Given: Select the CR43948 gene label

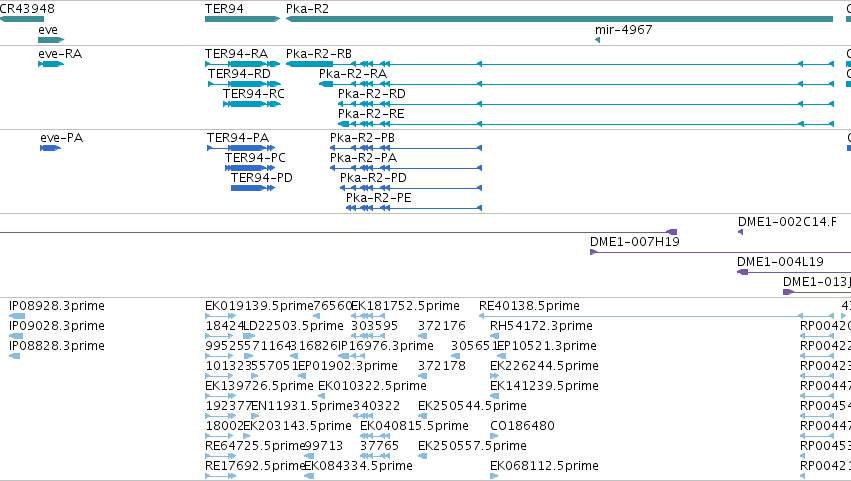Looking at the screenshot, I should point(27,9).
